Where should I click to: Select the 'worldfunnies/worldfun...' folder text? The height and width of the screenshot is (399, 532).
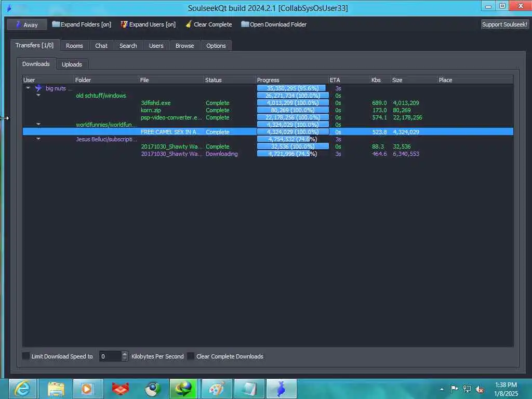click(x=106, y=125)
